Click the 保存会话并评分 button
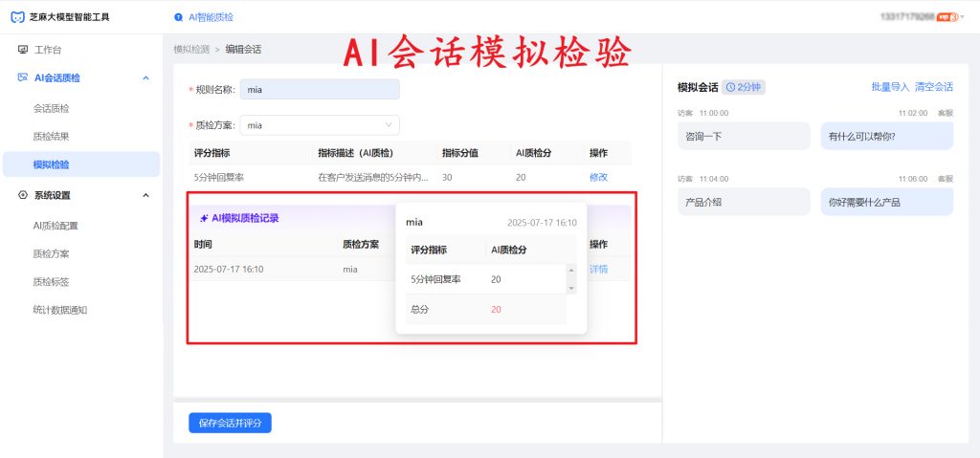 coord(230,423)
